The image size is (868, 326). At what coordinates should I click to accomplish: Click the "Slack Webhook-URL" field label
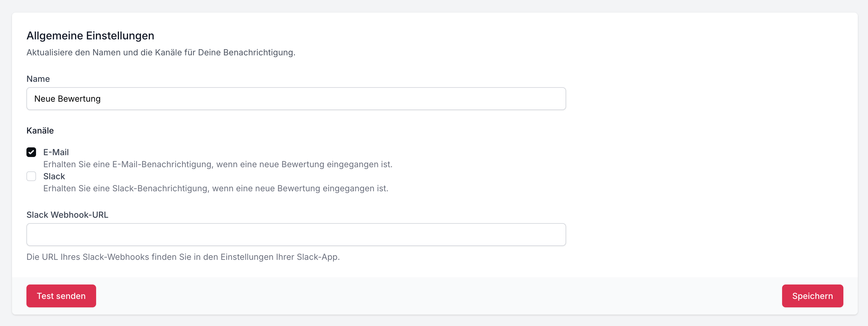(x=67, y=215)
